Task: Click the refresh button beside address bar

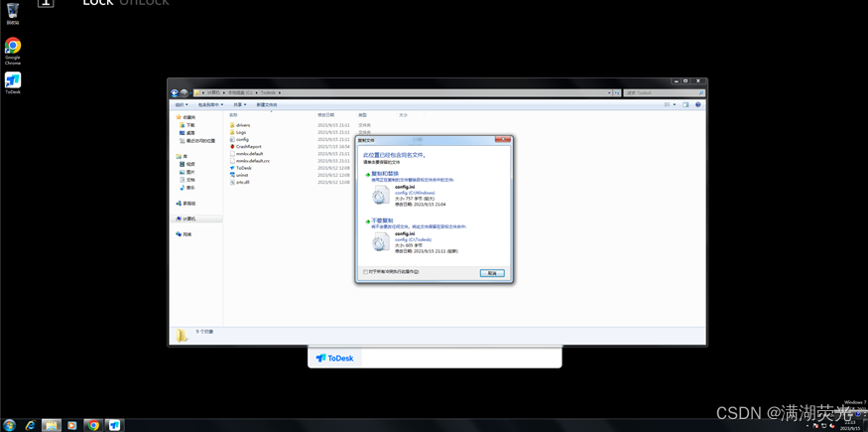Action: pos(617,93)
